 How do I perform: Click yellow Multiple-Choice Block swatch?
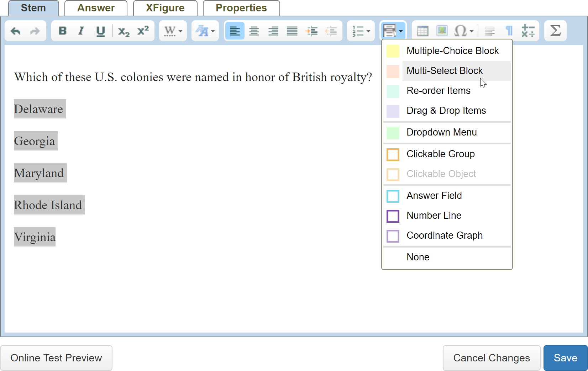tap(393, 51)
